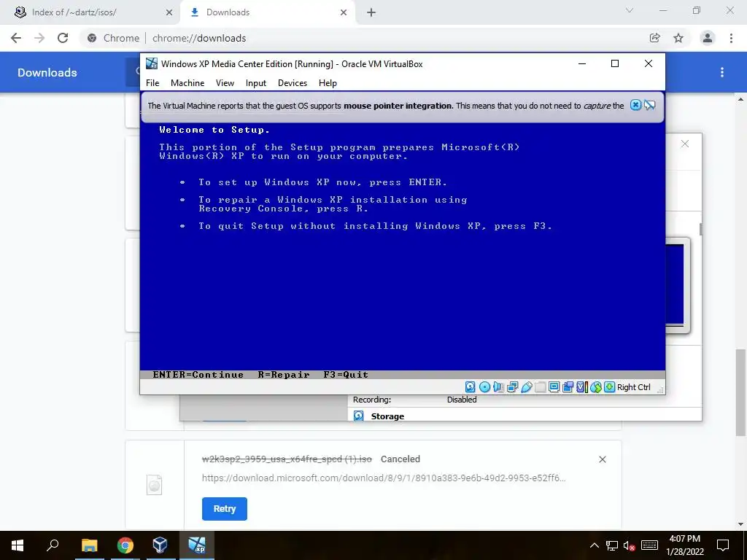Viewport: 747px width, 560px height.
Task: Open the Input menu in VirtualBox
Action: [x=256, y=83]
